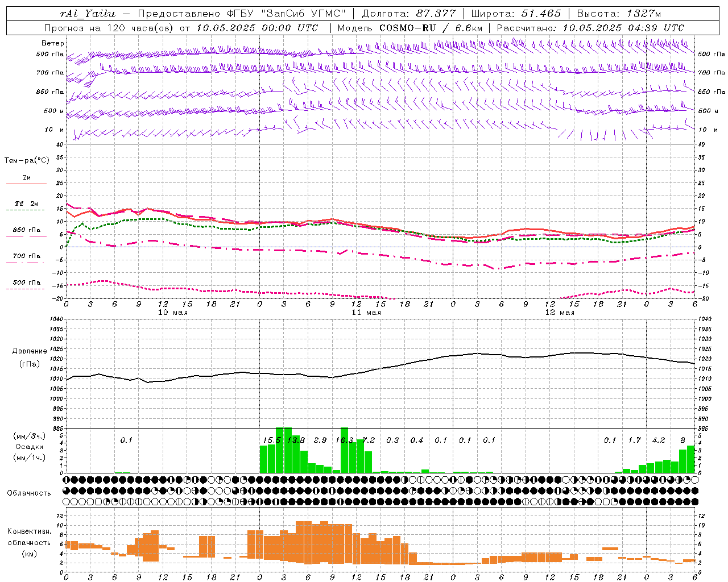Click the Ветер panel label
The width and height of the screenshot is (728, 582).
pyautogui.click(x=53, y=43)
